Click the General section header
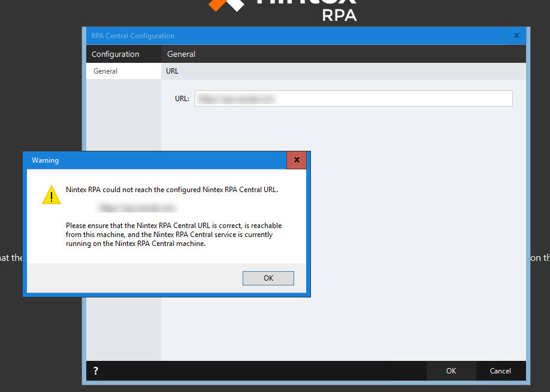The height and width of the screenshot is (392, 550). [x=182, y=54]
